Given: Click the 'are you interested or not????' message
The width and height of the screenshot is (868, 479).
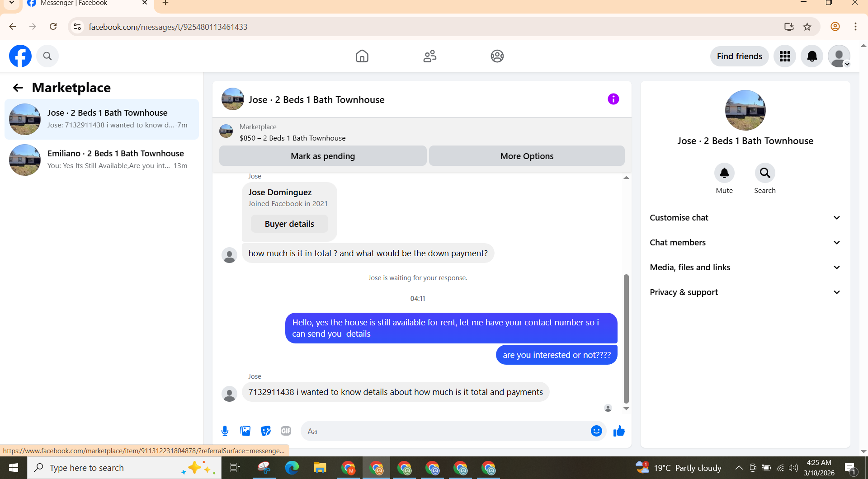Looking at the screenshot, I should [x=557, y=355].
